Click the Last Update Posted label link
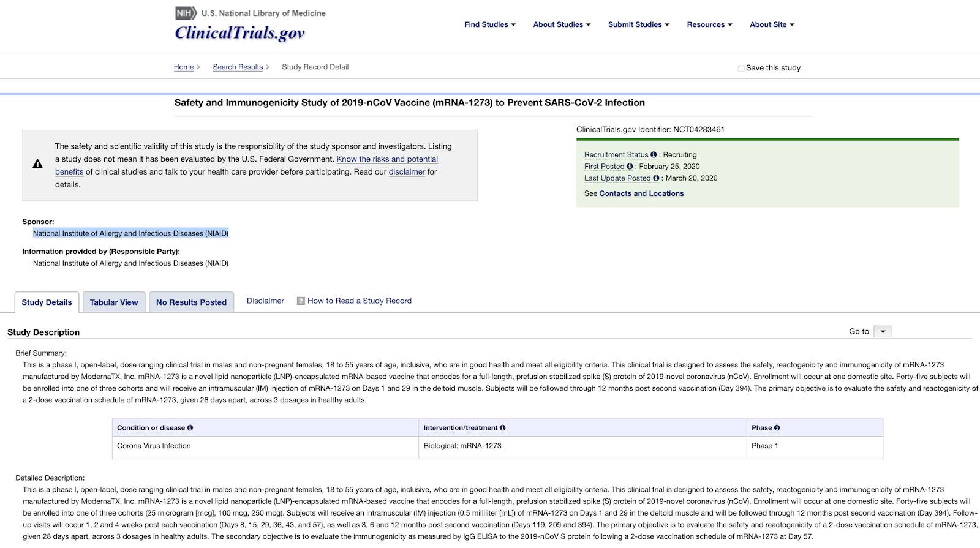The image size is (980, 548). tap(617, 178)
